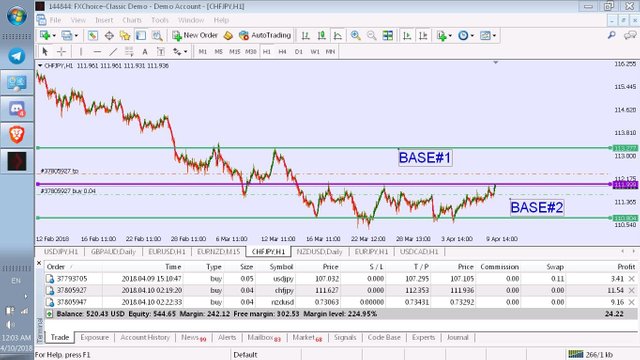The width and height of the screenshot is (640, 360).
Task: Expand the arrows objects dropdown
Action: [x=185, y=52]
